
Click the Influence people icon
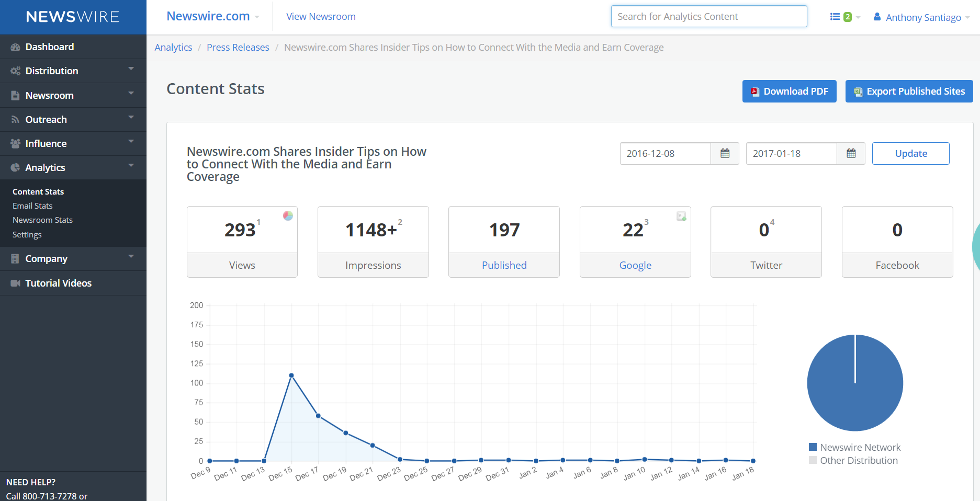click(15, 144)
